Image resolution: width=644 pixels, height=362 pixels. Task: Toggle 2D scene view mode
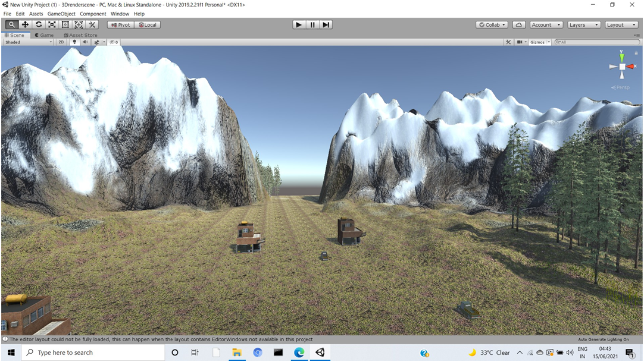pos(61,42)
